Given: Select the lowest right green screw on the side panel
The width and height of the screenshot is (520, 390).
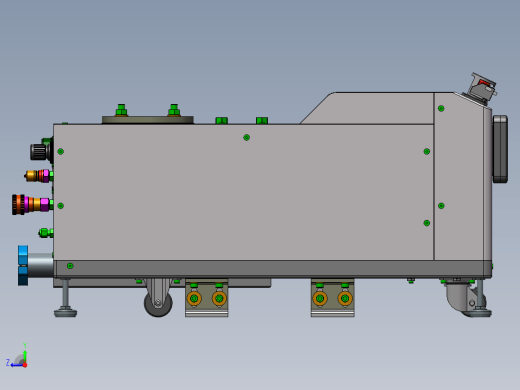Looking at the screenshot, I should (x=427, y=223).
